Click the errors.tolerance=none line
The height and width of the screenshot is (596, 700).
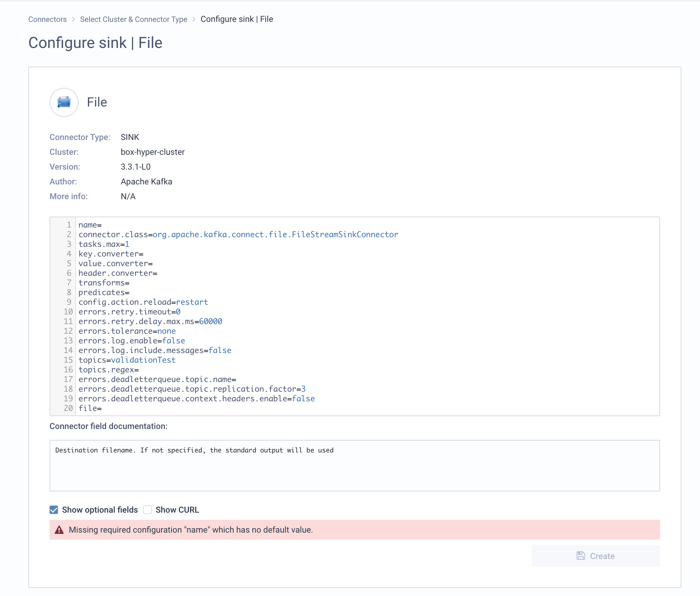[x=127, y=331]
